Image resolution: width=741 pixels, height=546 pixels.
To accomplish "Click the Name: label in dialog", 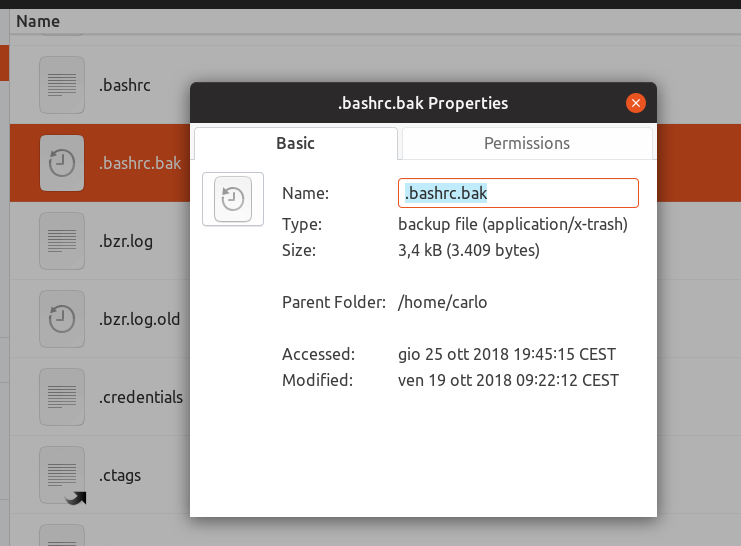I will (x=305, y=193).
